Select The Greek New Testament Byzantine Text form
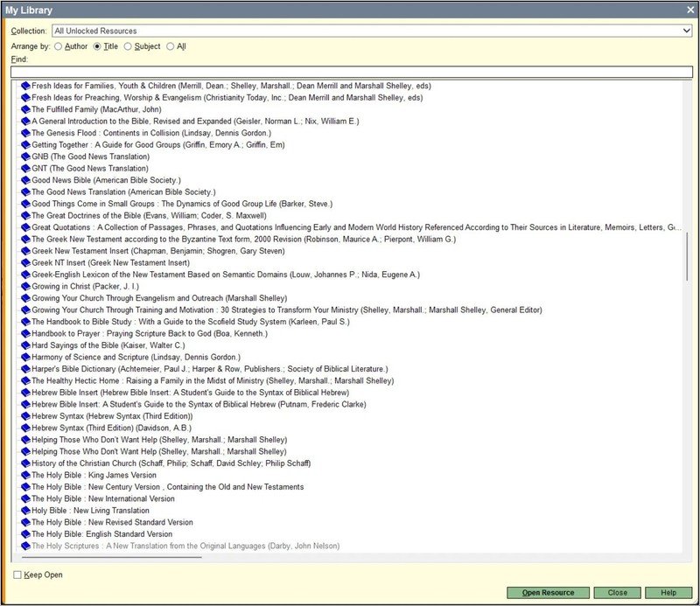700x606 pixels. [x=244, y=240]
